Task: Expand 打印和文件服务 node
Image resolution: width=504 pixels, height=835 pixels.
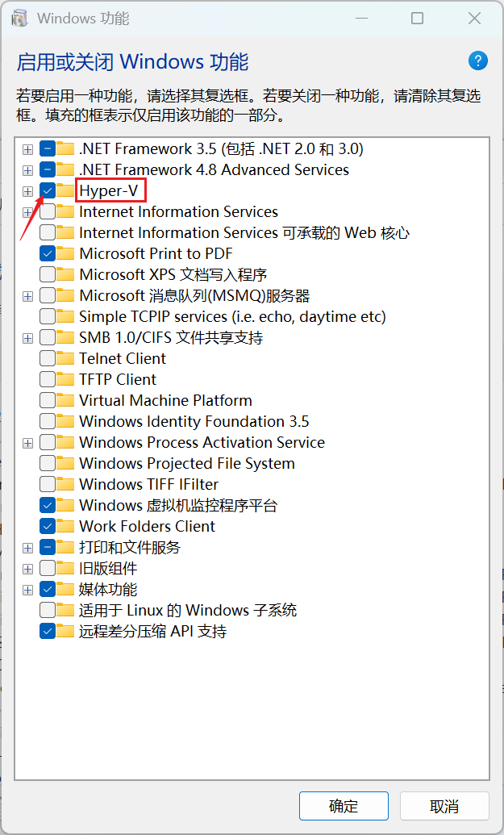Action: (x=27, y=548)
